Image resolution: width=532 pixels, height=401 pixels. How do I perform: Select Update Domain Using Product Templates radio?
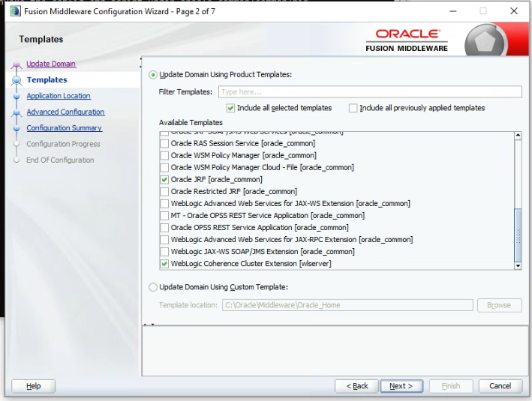click(153, 74)
